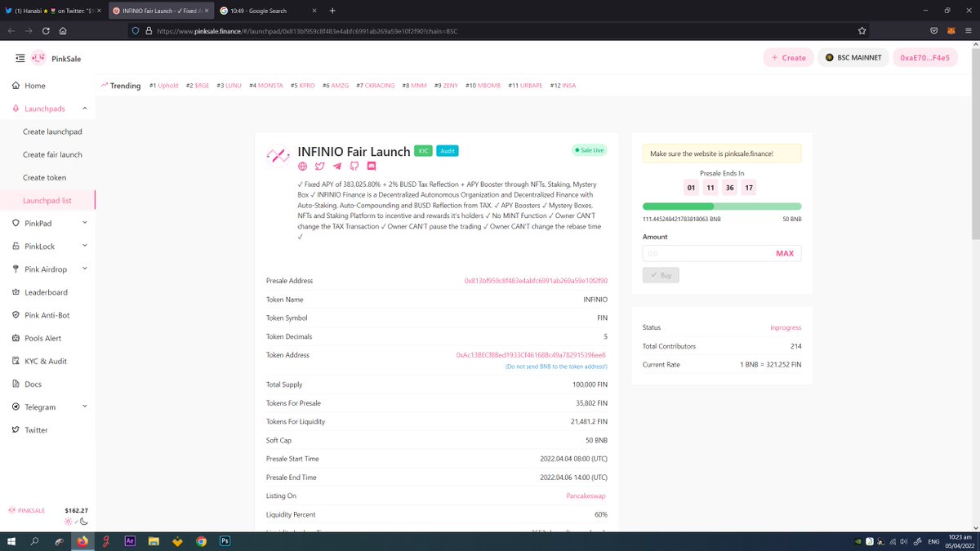The width and height of the screenshot is (980, 551).
Task: Click the Amount input field
Action: click(x=710, y=253)
